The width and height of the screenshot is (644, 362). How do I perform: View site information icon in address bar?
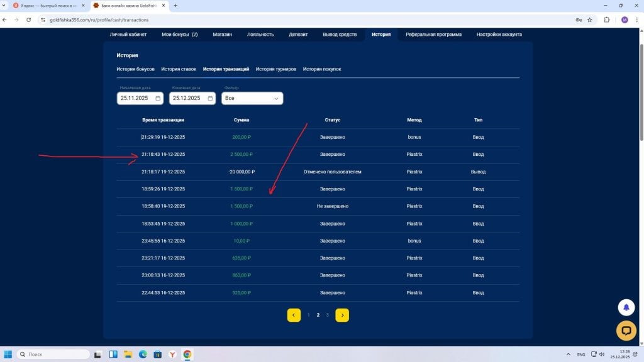(43, 19)
